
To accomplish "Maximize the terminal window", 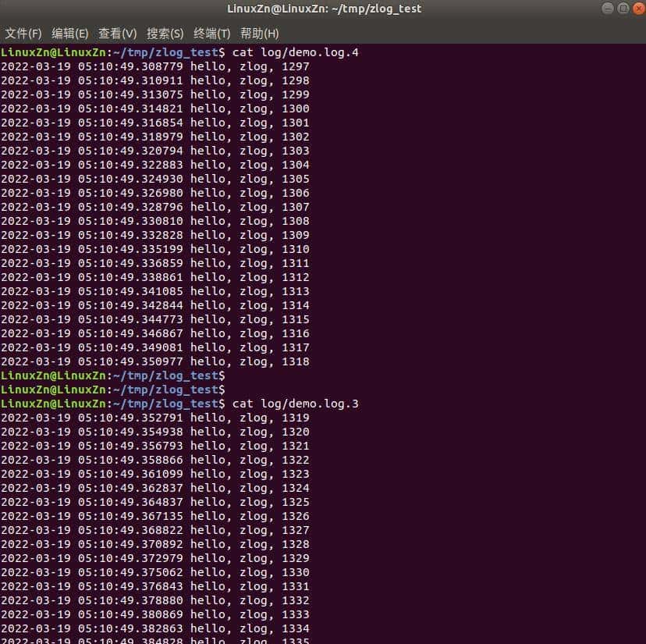I will 623,9.
